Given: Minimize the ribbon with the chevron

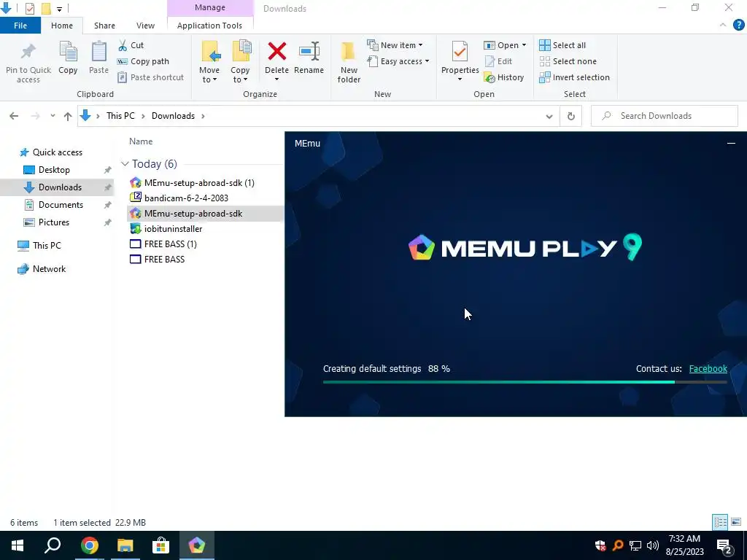Looking at the screenshot, I should click(723, 26).
